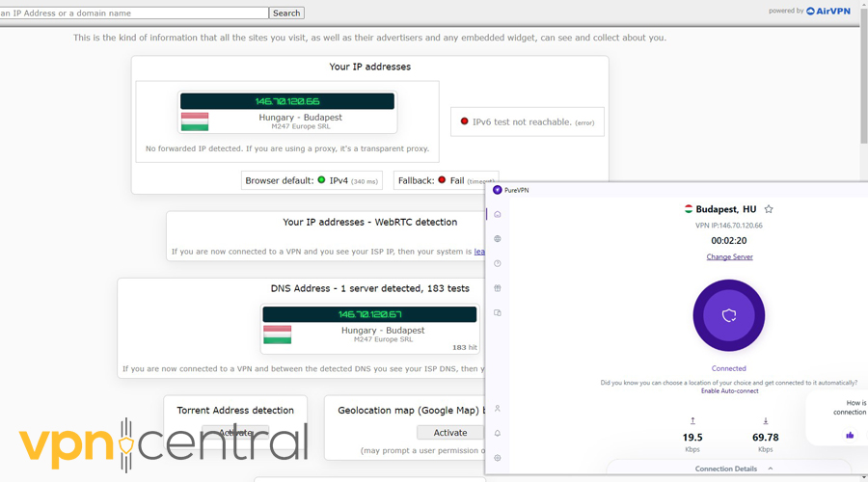Click the upload speed arrow icon
868x482 pixels.
click(x=692, y=420)
